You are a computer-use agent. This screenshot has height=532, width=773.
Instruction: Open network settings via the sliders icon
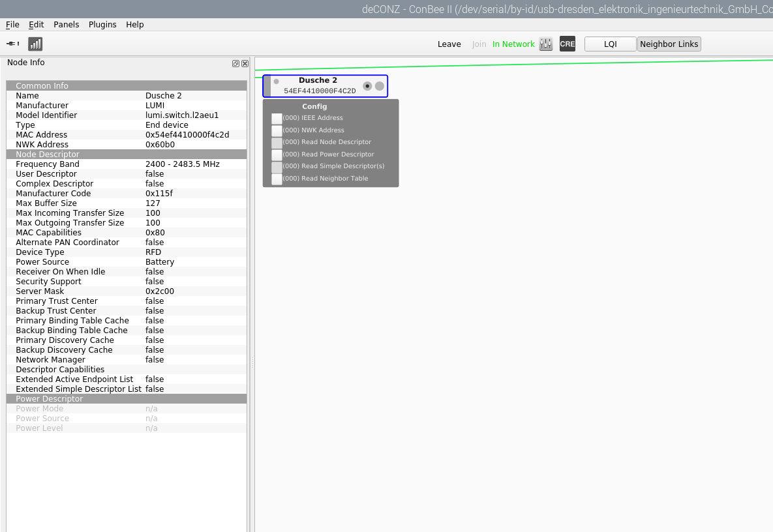(x=546, y=44)
